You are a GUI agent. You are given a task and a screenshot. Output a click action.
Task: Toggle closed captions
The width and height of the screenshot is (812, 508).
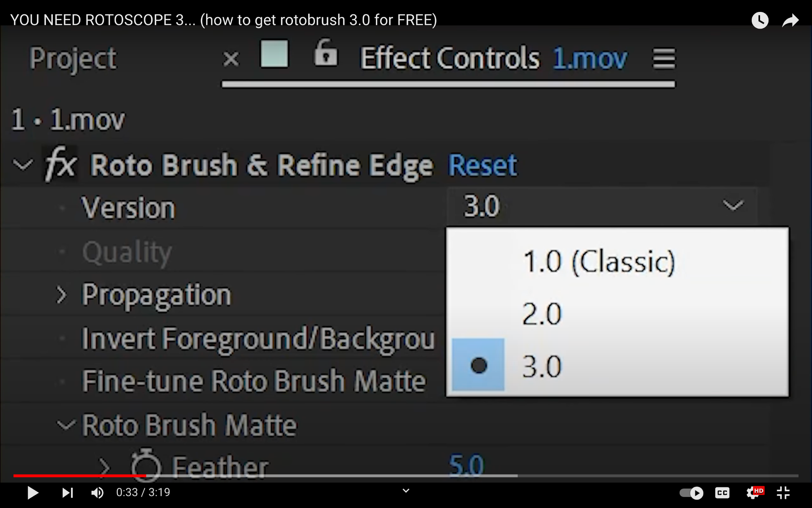click(722, 493)
